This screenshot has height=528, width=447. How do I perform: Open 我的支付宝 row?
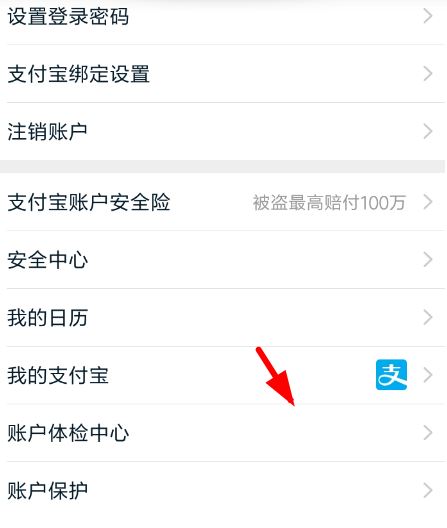click(x=223, y=375)
